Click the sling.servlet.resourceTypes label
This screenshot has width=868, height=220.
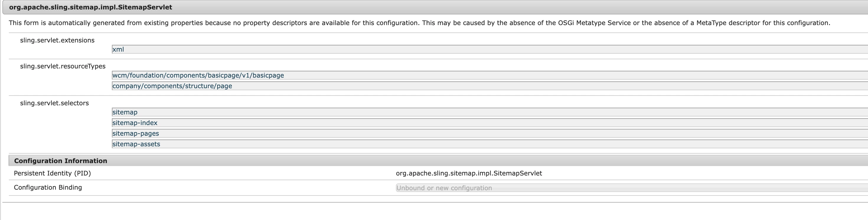[x=63, y=66]
